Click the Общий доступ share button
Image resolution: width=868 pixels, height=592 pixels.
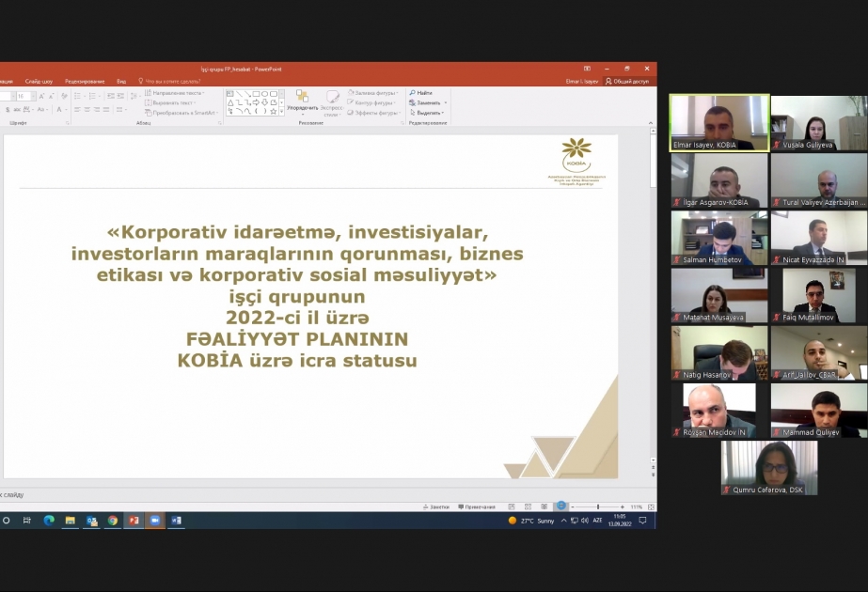pyautogui.click(x=627, y=82)
